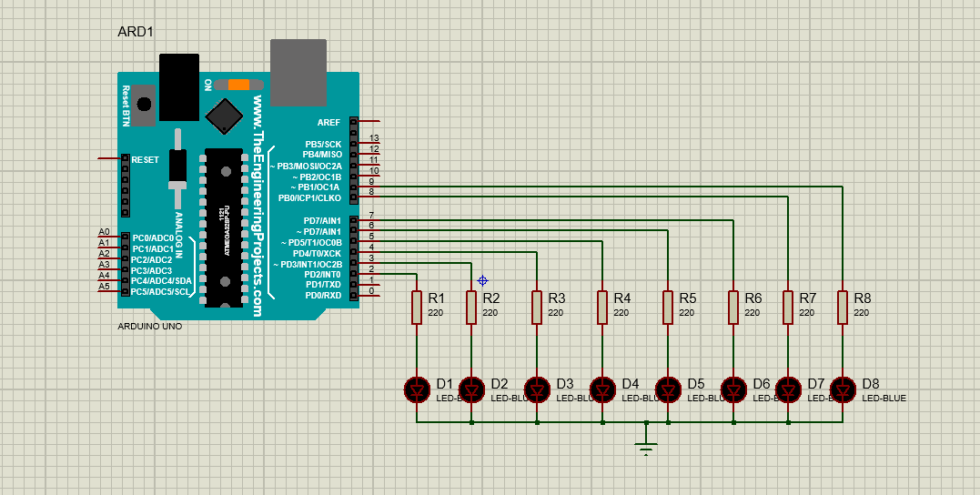980x495 pixels.
Task: Click the A5 terminal label
Action: [x=104, y=287]
